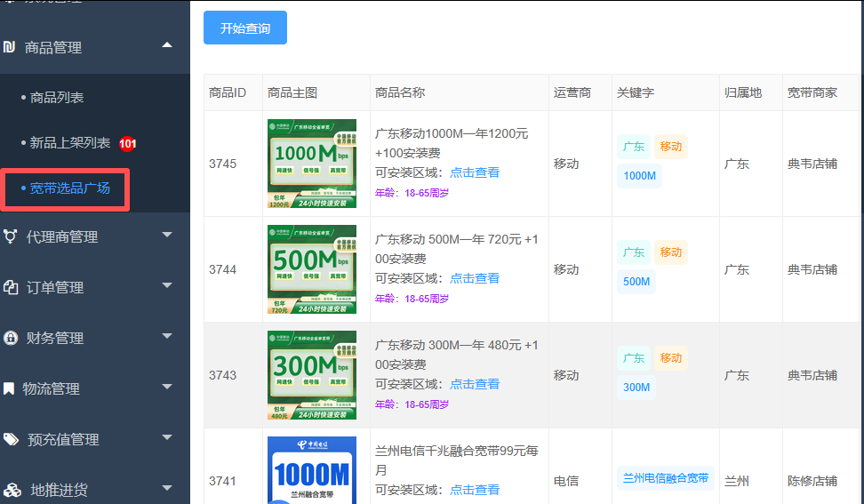Screen dimensions: 864x504
Task: Click 典韦店铺 in row 3745
Action: tap(812, 164)
